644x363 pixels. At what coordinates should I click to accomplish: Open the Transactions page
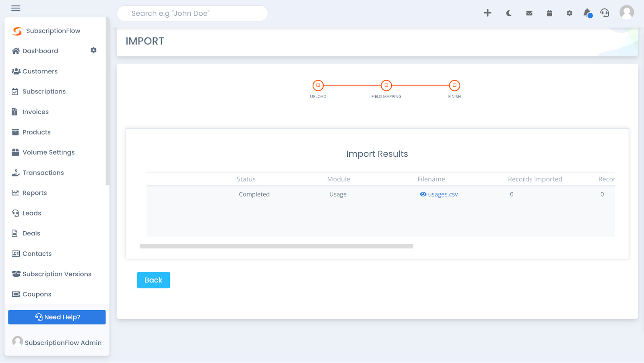tap(43, 172)
